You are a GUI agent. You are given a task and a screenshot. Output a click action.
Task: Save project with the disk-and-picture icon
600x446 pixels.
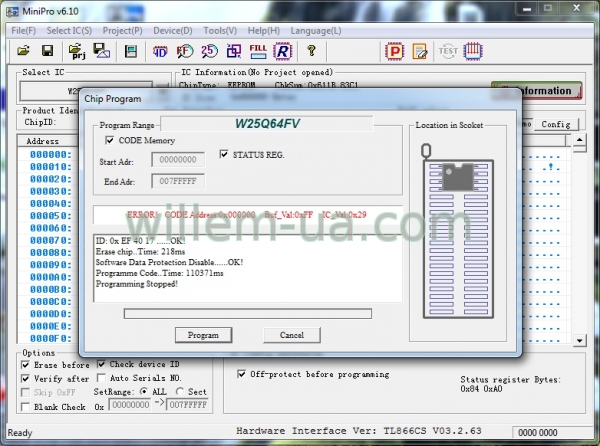tap(101, 51)
